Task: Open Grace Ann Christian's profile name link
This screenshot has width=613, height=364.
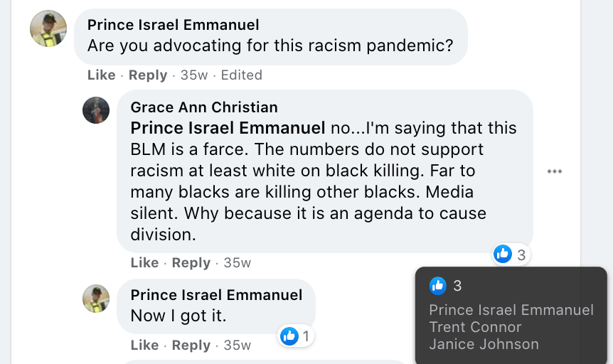Action: point(204,107)
